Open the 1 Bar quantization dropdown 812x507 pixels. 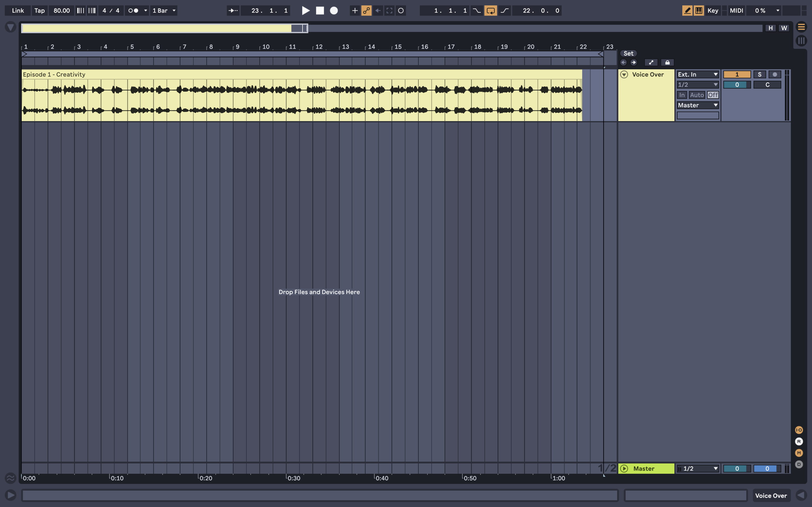pos(164,10)
